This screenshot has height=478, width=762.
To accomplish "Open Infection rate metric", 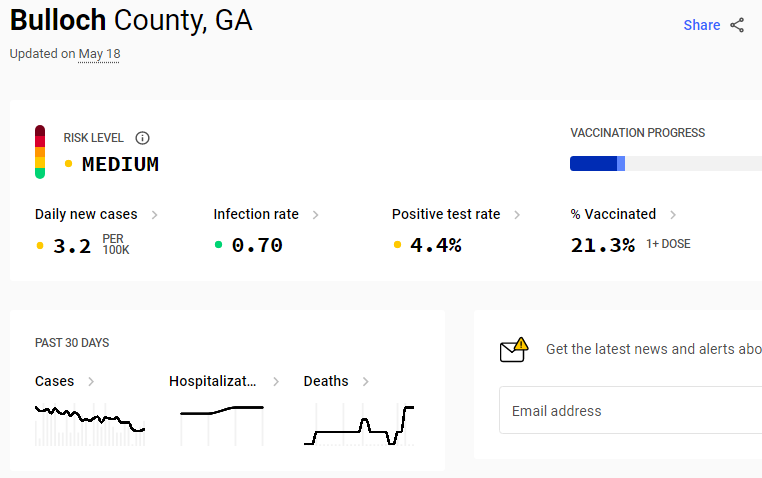I will 256,214.
